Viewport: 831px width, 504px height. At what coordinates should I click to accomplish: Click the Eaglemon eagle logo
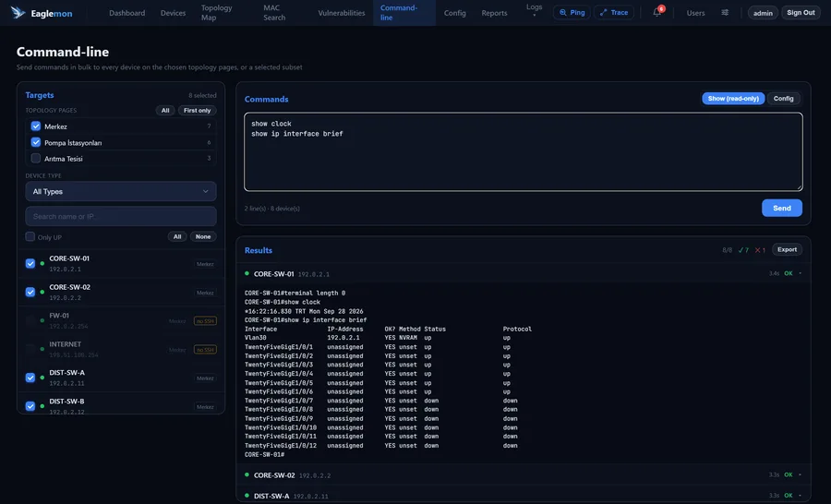click(x=18, y=13)
